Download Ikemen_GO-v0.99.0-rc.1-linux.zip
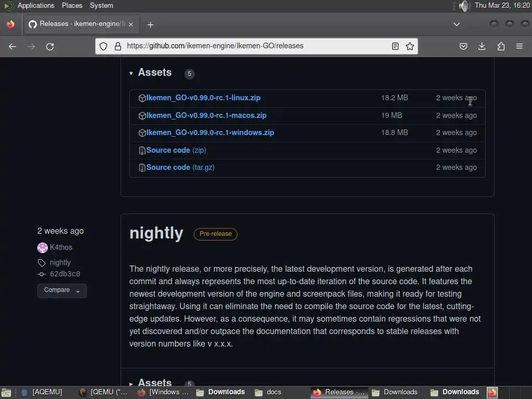Screen dimensions: 532x399 coord(203,98)
